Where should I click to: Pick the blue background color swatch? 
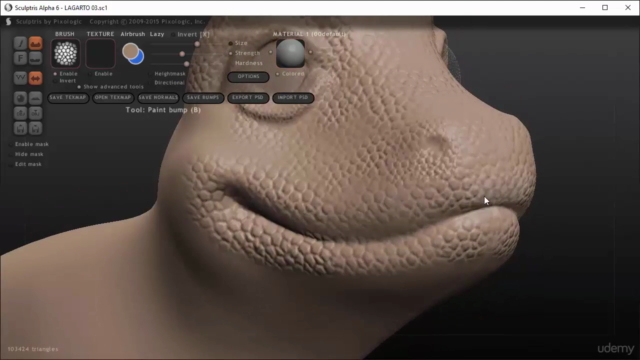[139, 58]
